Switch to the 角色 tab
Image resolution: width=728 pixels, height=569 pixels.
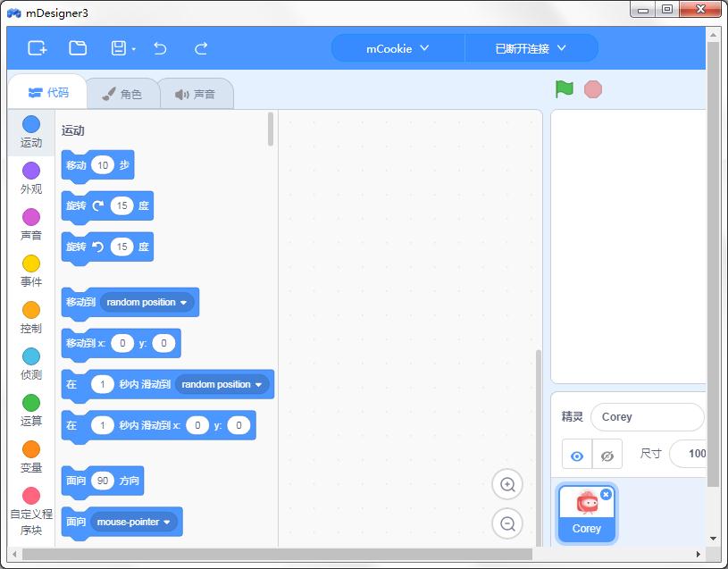pos(122,94)
